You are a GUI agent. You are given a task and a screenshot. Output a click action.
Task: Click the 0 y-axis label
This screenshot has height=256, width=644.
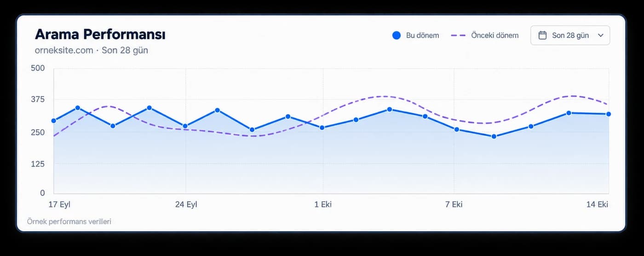click(42, 193)
